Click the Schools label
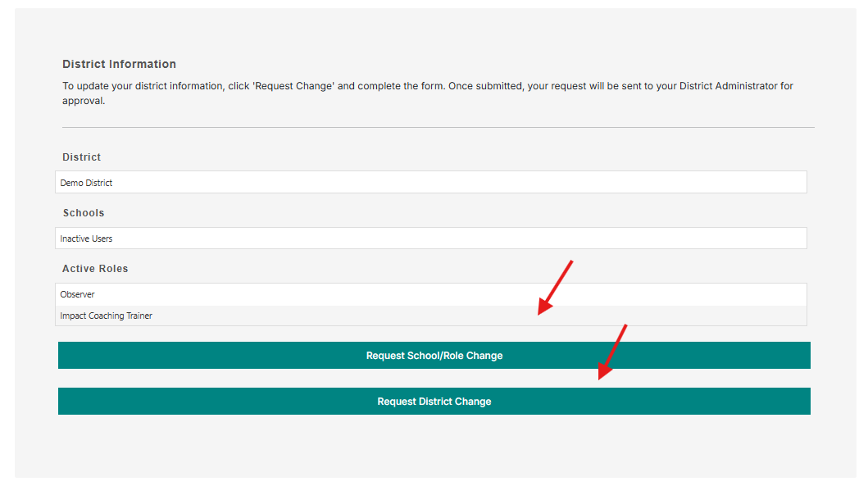This screenshot has width=868, height=486. (84, 213)
